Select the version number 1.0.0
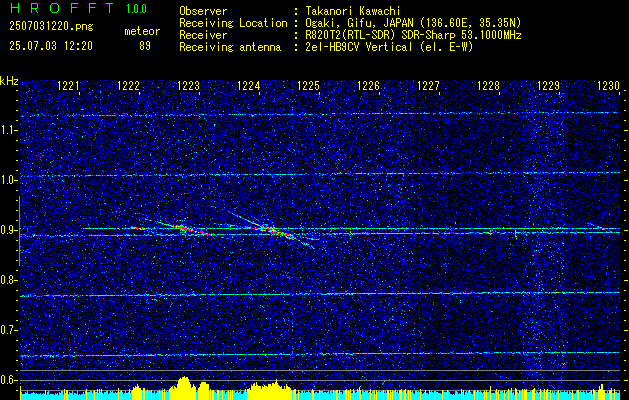 pyautogui.click(x=136, y=8)
